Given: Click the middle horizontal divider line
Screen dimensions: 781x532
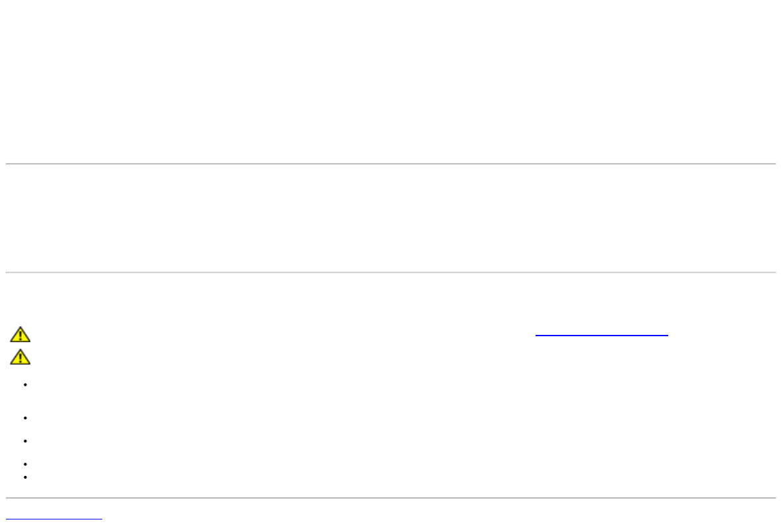Looking at the screenshot, I should point(390,272).
